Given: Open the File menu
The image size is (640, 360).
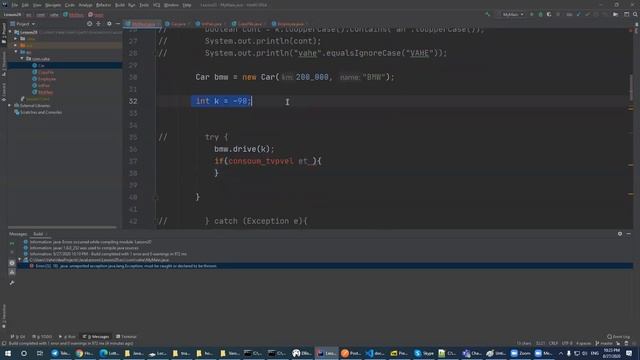Looking at the screenshot, I should click(15, 5).
